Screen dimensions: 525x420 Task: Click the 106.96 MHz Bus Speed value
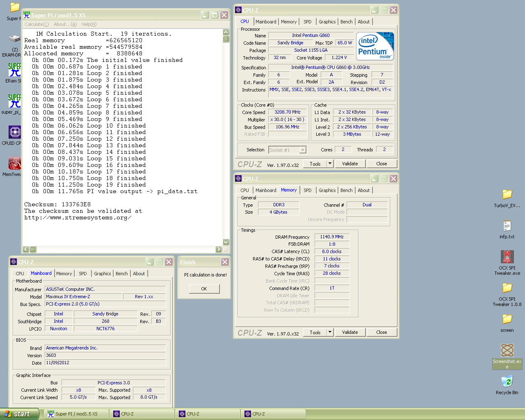click(288, 127)
